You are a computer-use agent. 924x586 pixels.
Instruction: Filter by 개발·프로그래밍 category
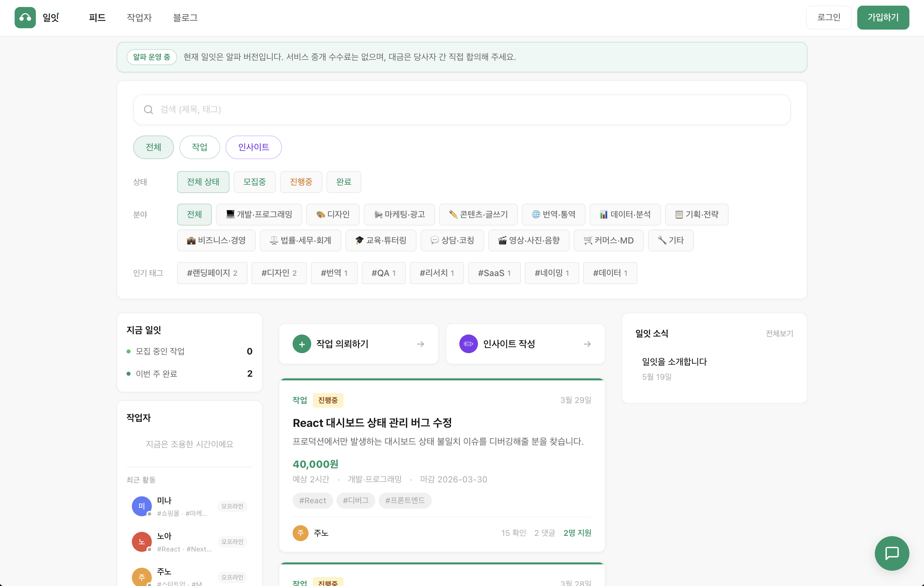(x=259, y=215)
